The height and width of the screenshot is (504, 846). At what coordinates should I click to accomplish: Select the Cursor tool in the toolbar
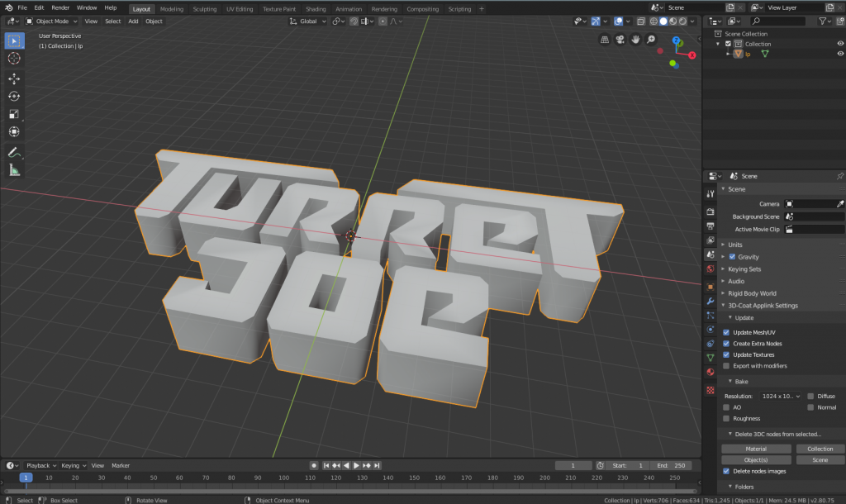point(14,59)
